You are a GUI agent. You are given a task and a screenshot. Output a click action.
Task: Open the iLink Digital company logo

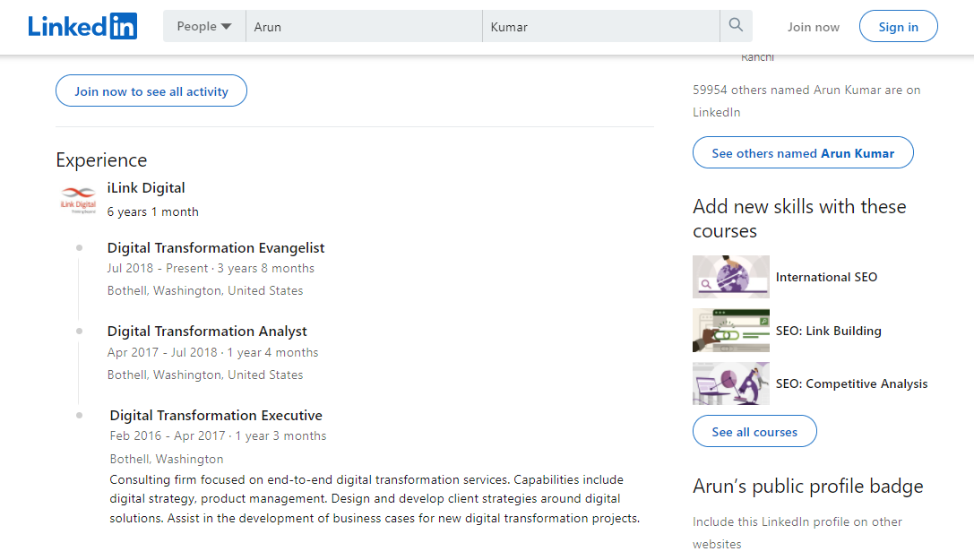pyautogui.click(x=78, y=199)
